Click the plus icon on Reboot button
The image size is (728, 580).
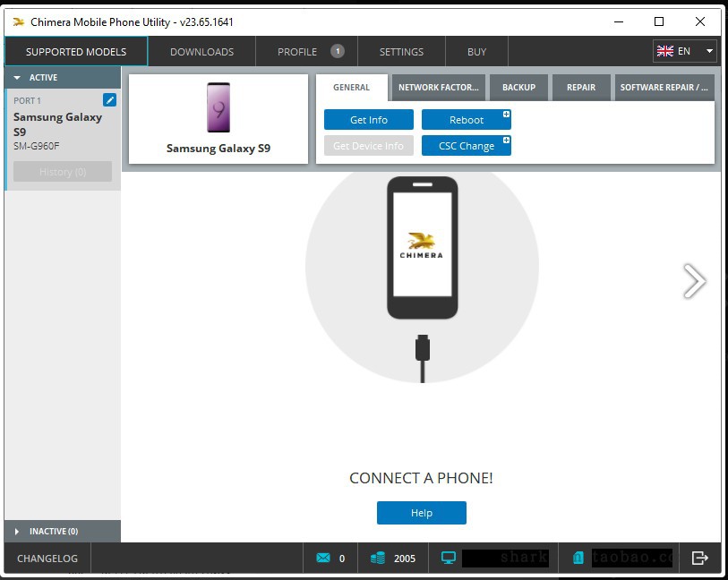506,115
